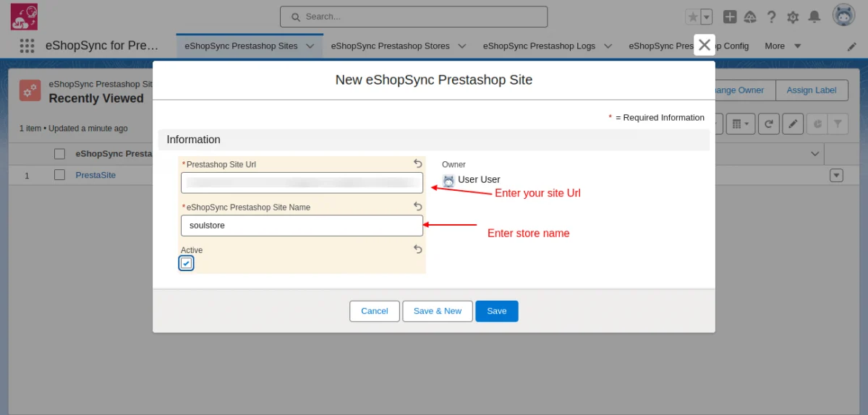The image size is (868, 415).
Task: Edit navigation pencil icon
Action: (x=852, y=46)
